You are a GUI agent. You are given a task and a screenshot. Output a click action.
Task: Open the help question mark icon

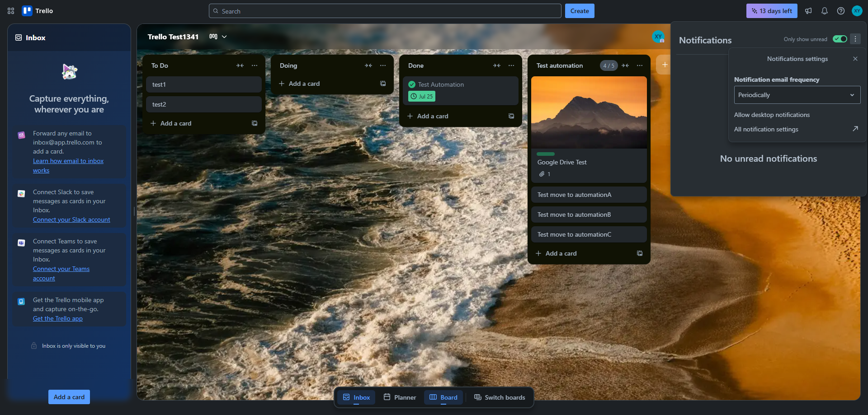pos(841,11)
